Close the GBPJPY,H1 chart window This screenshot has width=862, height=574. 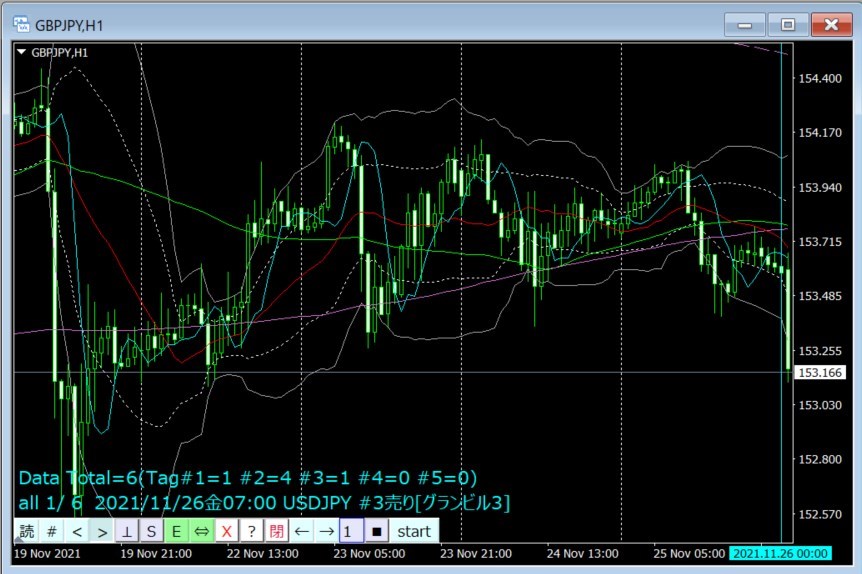(831, 25)
